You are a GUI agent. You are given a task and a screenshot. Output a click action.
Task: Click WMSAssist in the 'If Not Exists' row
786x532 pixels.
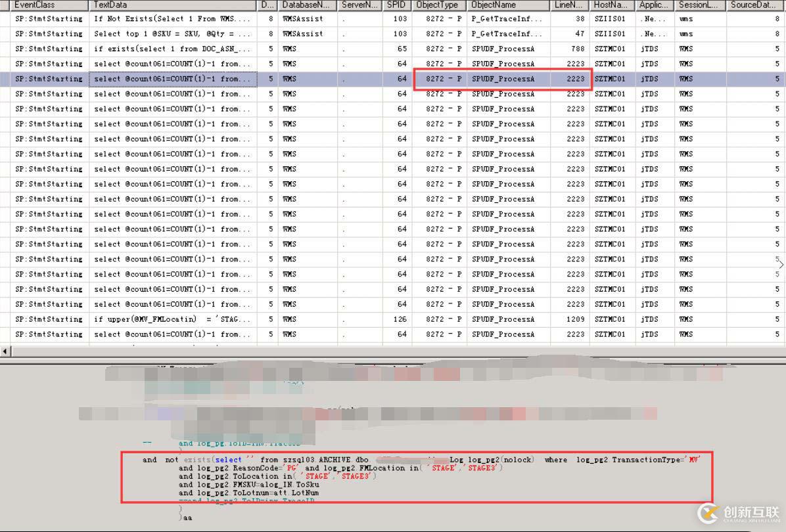[x=303, y=18]
